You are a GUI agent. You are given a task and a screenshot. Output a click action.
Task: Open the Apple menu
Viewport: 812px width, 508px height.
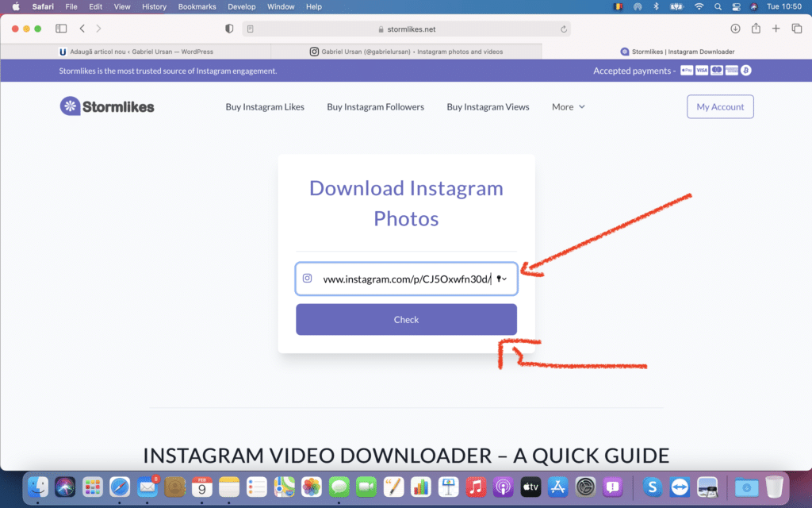coord(16,6)
